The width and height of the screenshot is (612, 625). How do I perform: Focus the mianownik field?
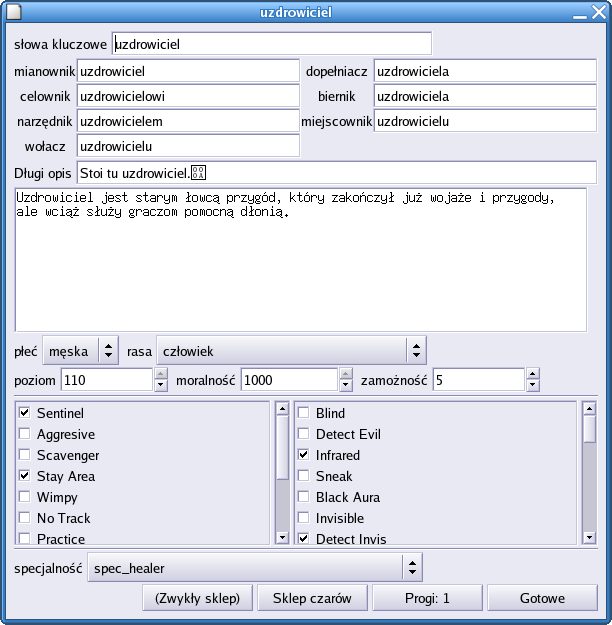[188, 71]
